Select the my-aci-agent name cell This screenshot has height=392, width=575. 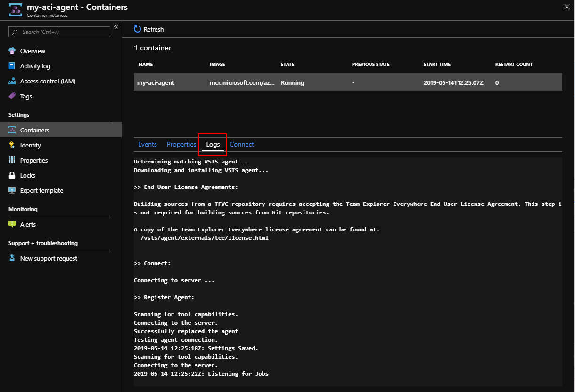156,82
